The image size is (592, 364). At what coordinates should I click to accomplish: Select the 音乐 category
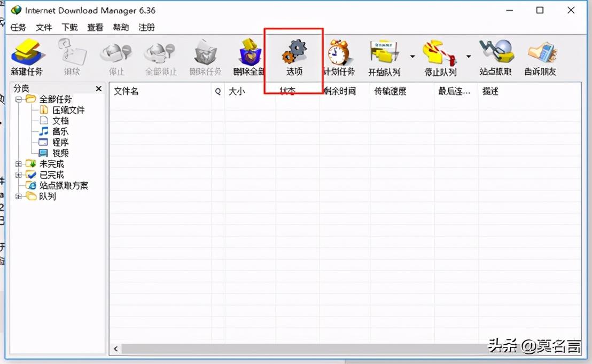point(60,132)
